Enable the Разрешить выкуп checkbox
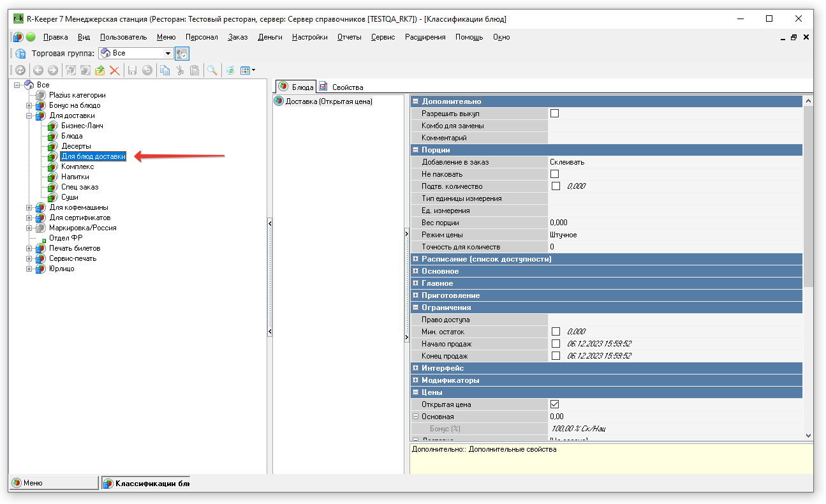826x504 pixels. [554, 114]
